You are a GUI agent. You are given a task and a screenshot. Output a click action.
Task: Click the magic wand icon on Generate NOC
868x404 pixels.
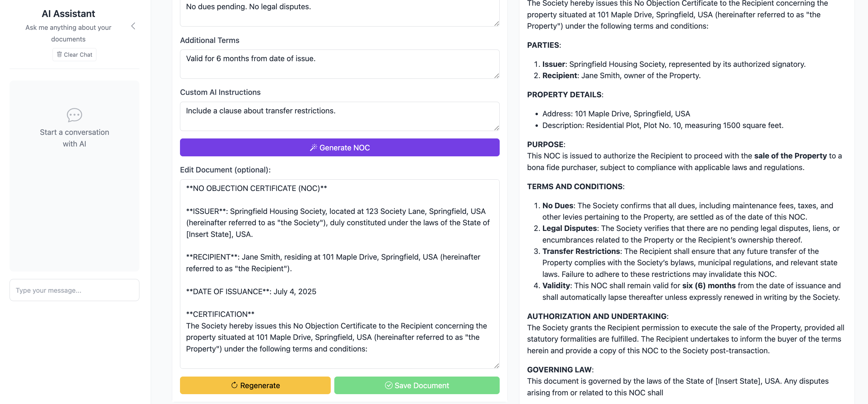(x=313, y=148)
